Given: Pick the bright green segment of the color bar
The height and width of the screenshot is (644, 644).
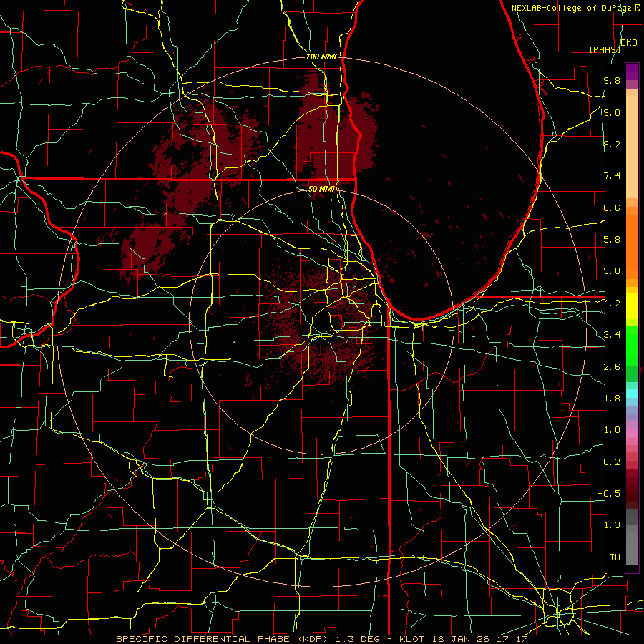Looking at the screenshot, I should coord(632,345).
